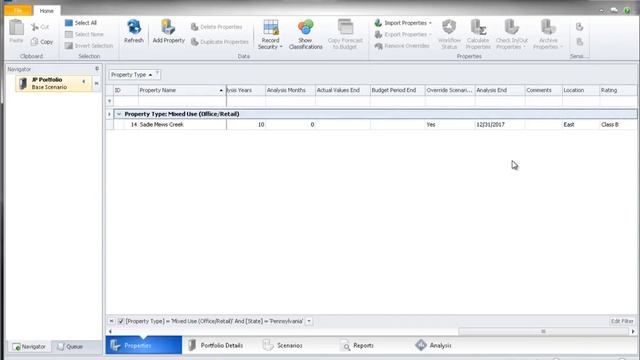Image resolution: width=640 pixels, height=360 pixels.
Task: Click Budget Period End column header
Action: point(398,90)
